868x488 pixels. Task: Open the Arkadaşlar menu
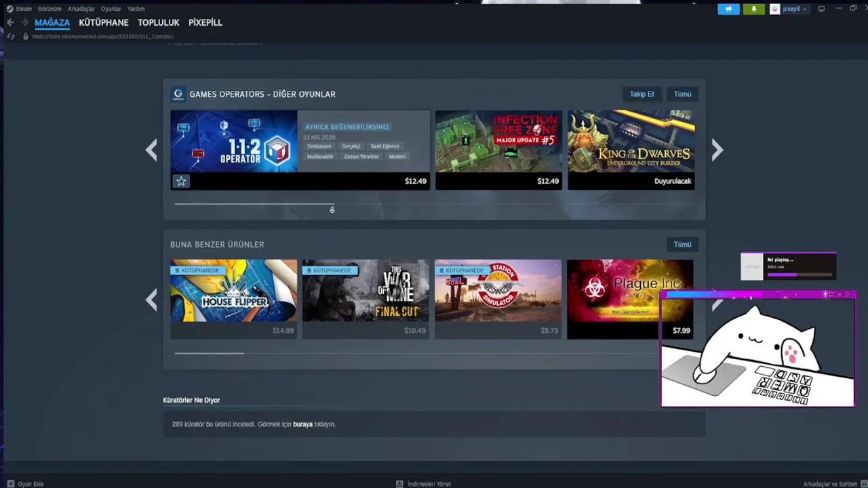point(81,9)
